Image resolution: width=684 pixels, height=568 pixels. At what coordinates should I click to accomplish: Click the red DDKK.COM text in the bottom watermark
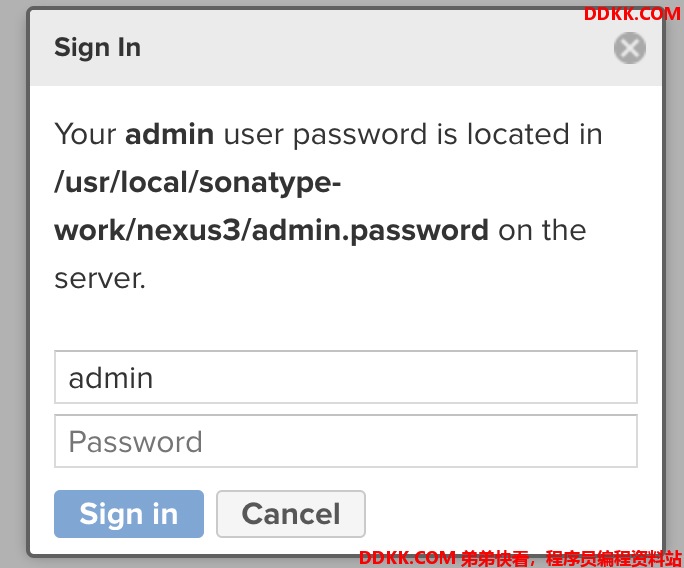click(407, 558)
